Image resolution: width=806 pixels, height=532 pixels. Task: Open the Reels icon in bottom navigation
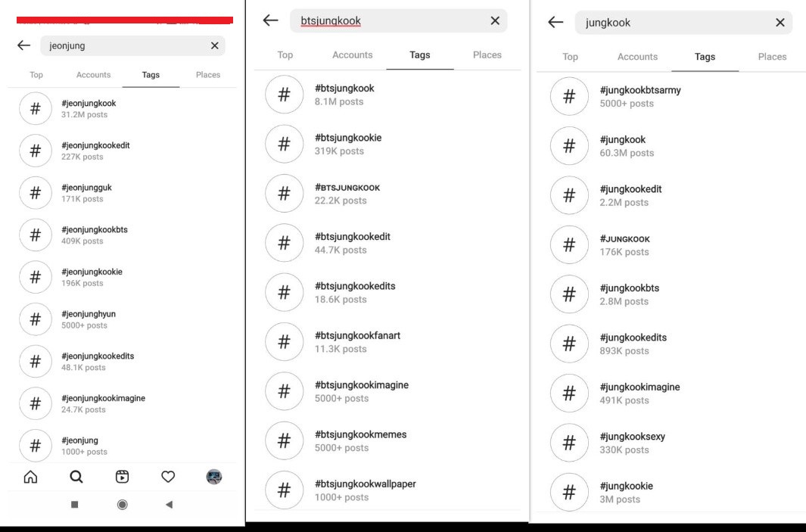pyautogui.click(x=122, y=477)
